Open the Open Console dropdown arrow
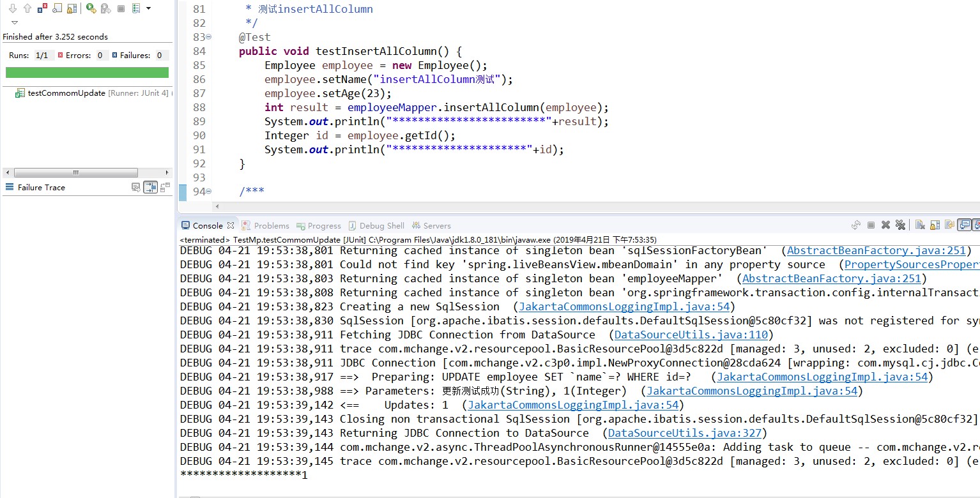The width and height of the screenshot is (980, 498). coord(977,225)
